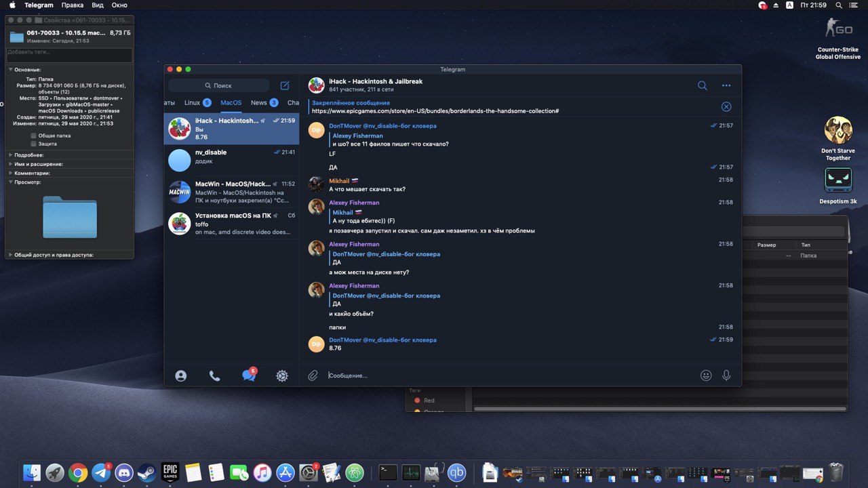Open Terminal from the Dock

point(388,472)
